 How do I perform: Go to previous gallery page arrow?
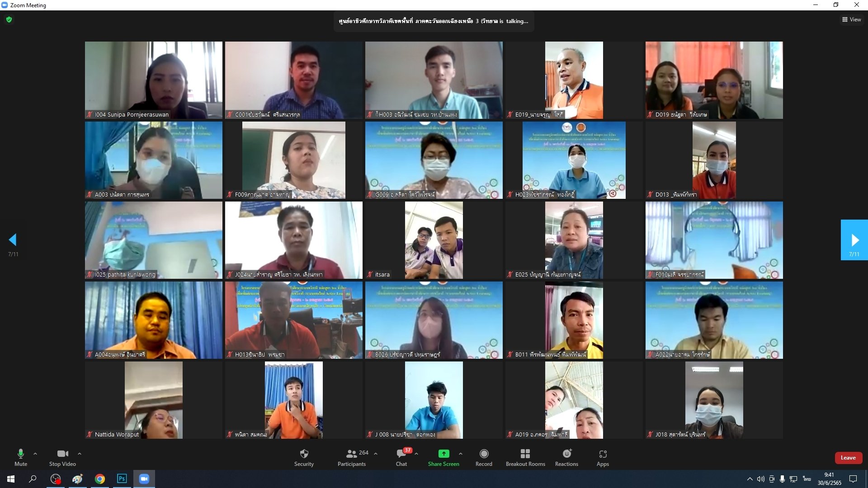point(13,240)
